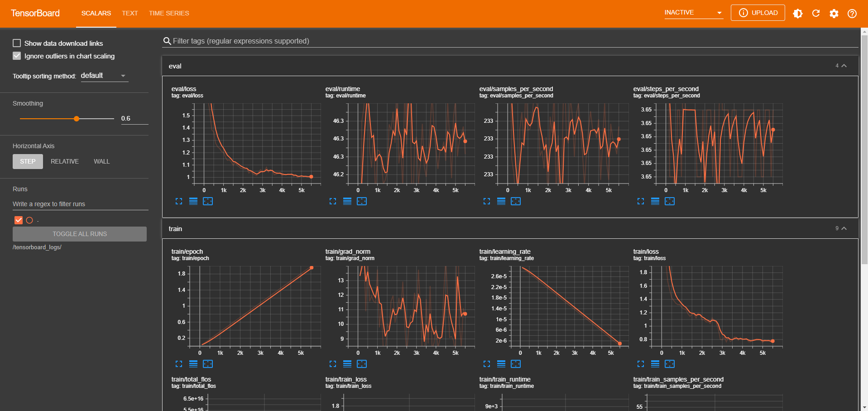Toggle log scale on eval/steps_per_second chart

pos(655,201)
